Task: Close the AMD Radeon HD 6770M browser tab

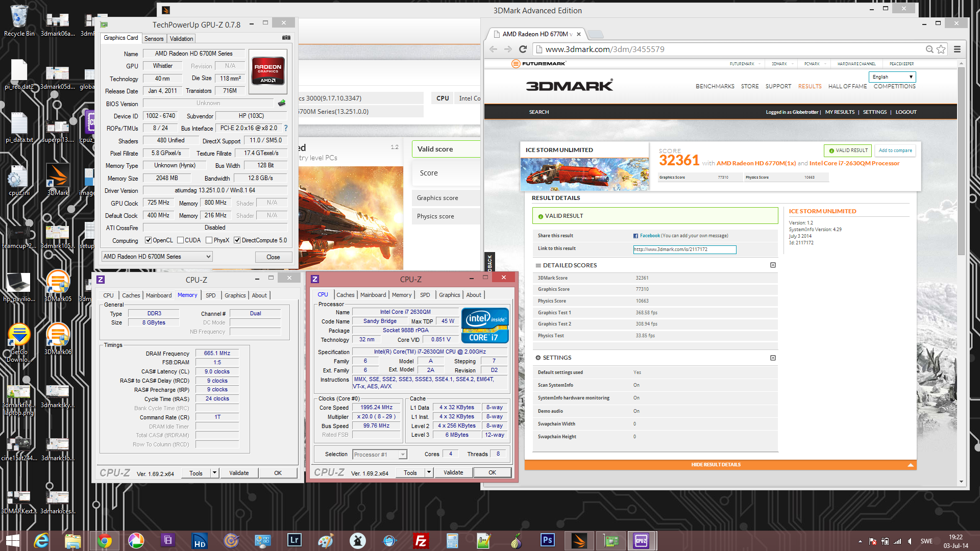Action: pos(579,34)
